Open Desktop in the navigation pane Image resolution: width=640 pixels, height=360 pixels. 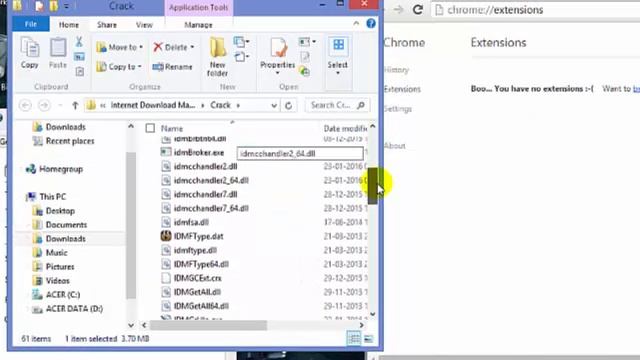coord(60,211)
